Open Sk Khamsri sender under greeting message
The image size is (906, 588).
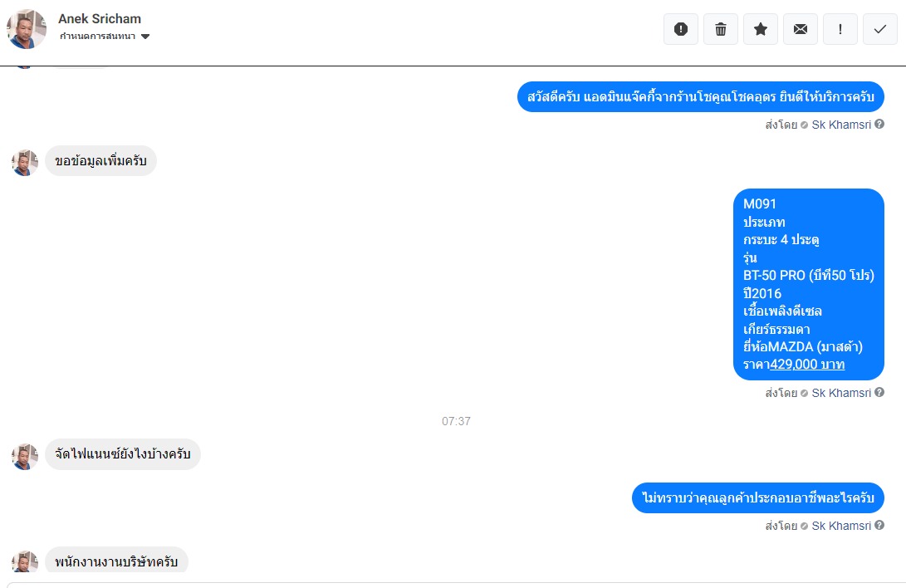pyautogui.click(x=840, y=125)
